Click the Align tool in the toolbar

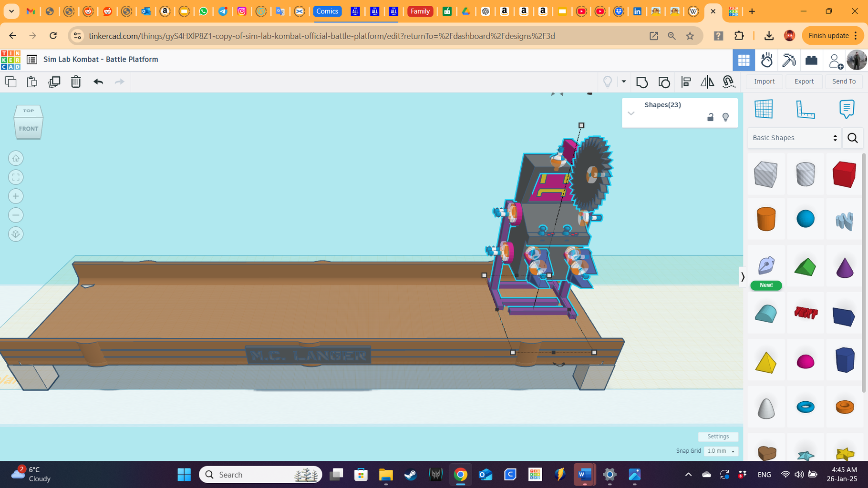(x=686, y=81)
